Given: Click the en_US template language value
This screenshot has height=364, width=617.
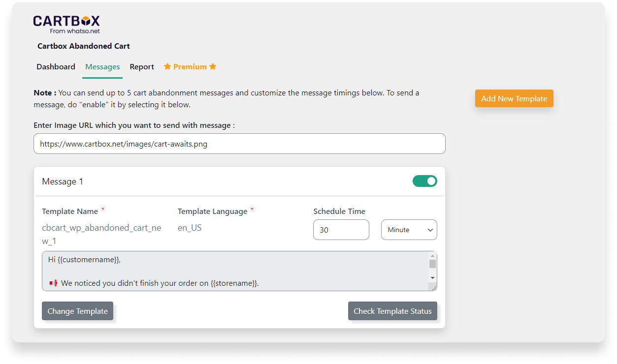Looking at the screenshot, I should [x=190, y=228].
